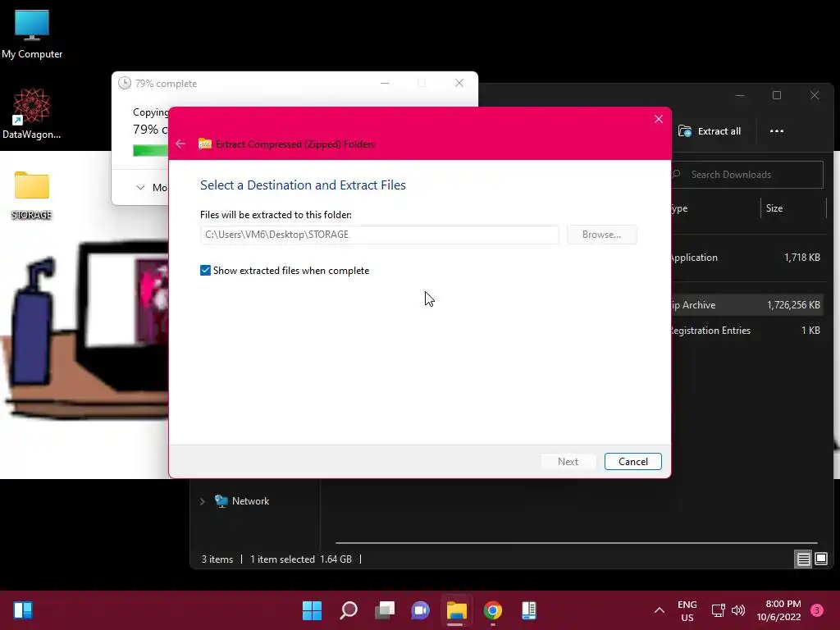Select the Registration Entries 1 KB row
The image size is (840, 630).
[x=747, y=331]
